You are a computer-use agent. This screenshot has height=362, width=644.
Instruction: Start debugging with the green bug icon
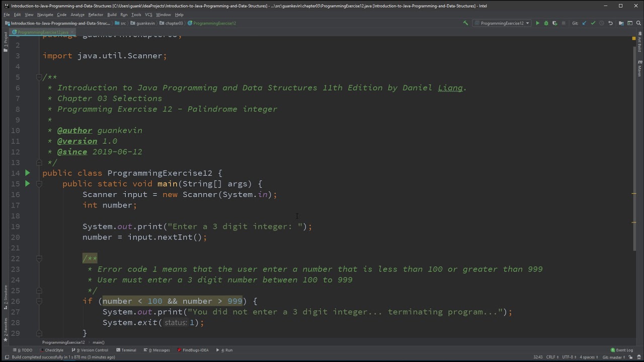pos(546,23)
